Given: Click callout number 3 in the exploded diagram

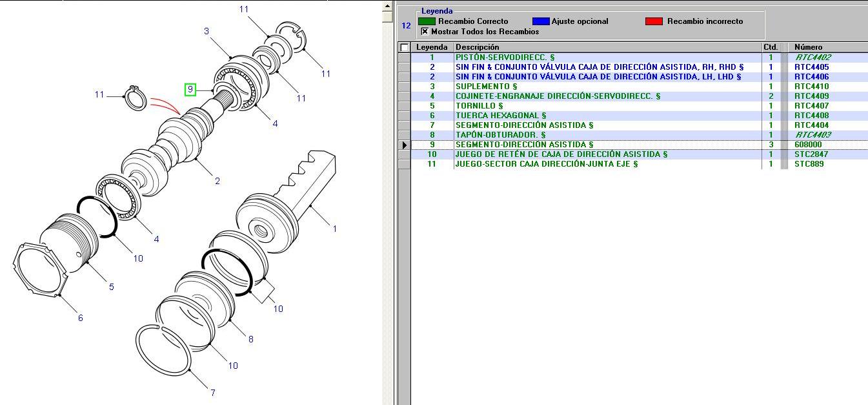Looking at the screenshot, I should (x=207, y=31).
